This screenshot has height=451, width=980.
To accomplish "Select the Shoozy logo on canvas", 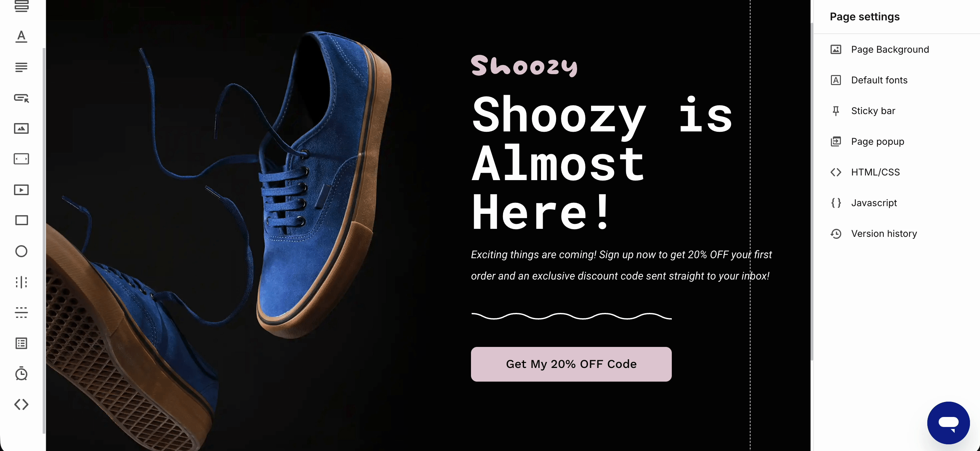I will coord(524,66).
